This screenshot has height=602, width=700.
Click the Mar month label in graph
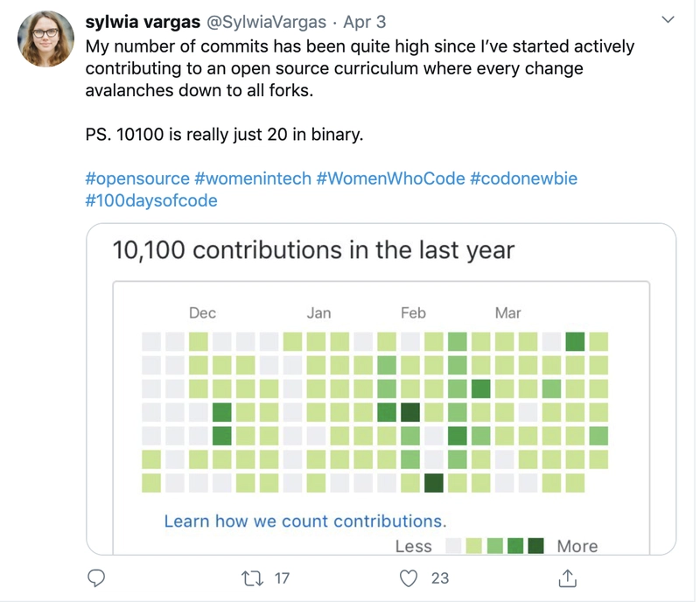point(507,312)
